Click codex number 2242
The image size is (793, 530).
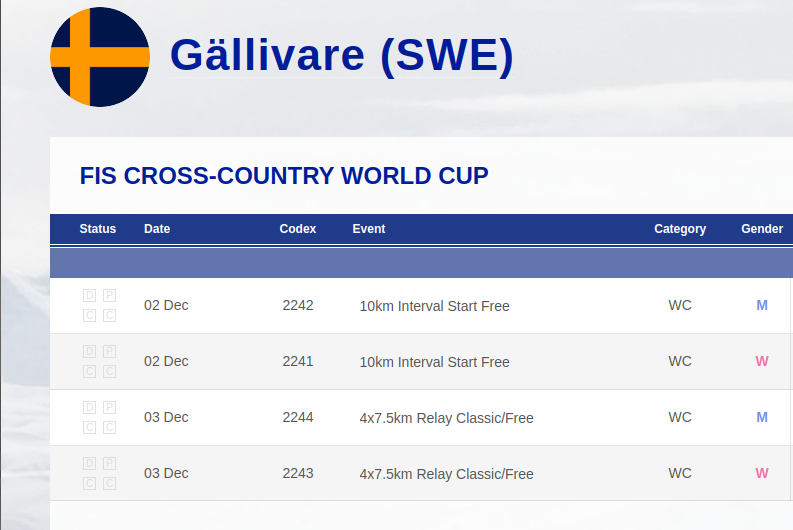298,305
